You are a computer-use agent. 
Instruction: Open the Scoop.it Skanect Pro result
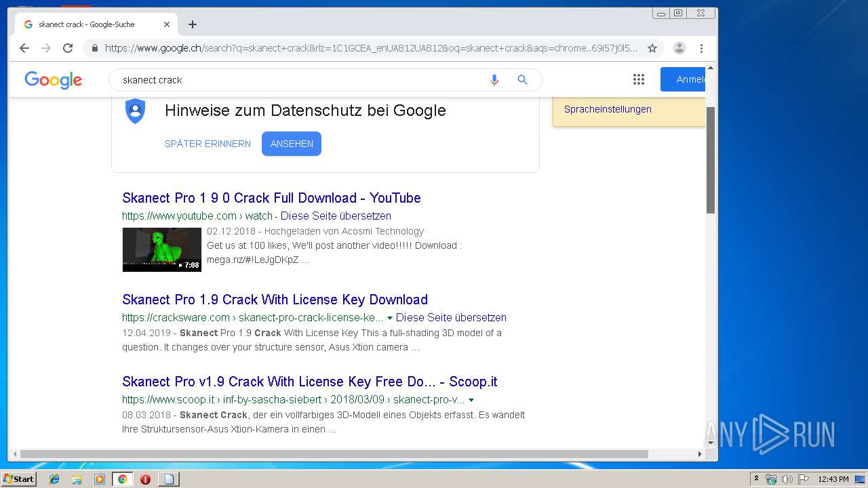[310, 382]
